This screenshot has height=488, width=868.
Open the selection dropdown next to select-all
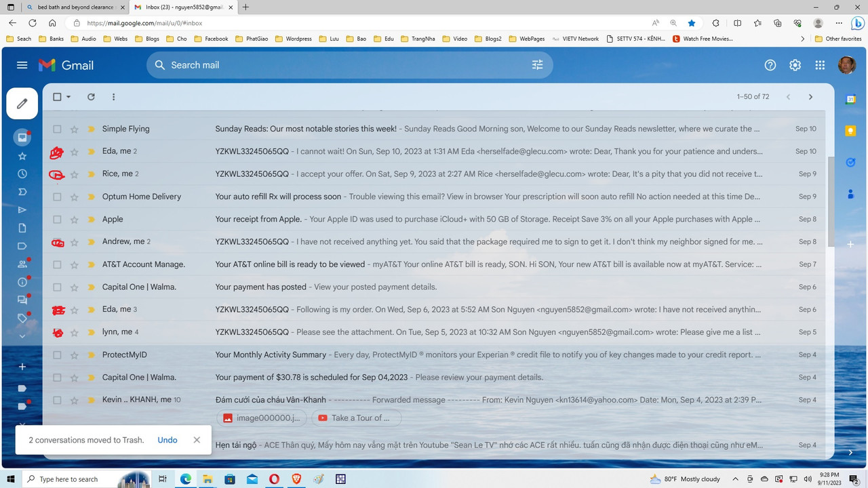68,97
